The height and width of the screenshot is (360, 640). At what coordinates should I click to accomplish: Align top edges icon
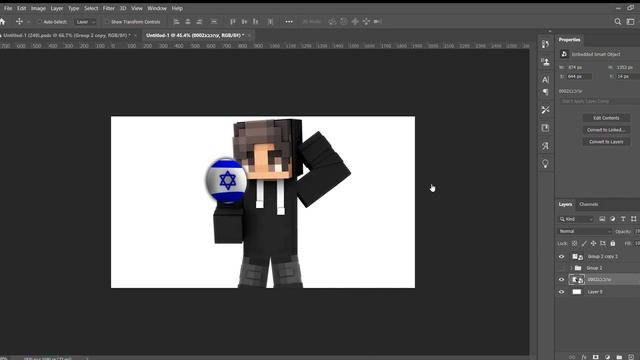[233, 22]
